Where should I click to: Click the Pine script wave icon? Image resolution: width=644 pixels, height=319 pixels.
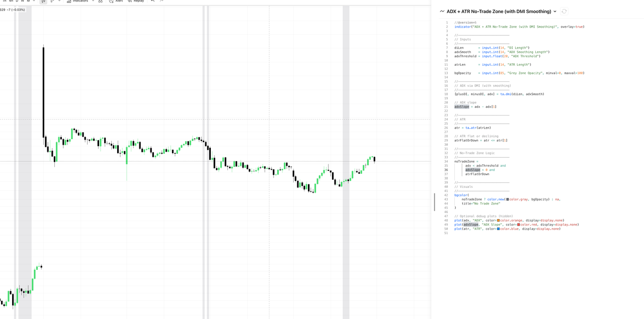coord(442,11)
